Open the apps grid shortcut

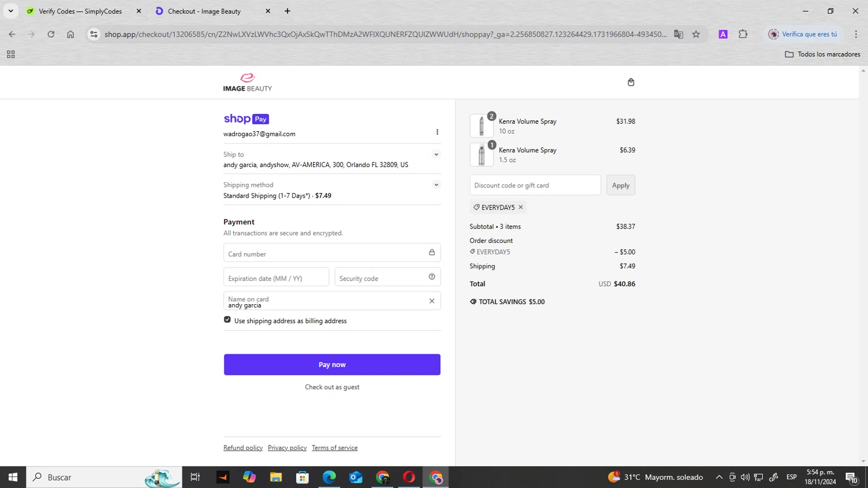(10, 54)
